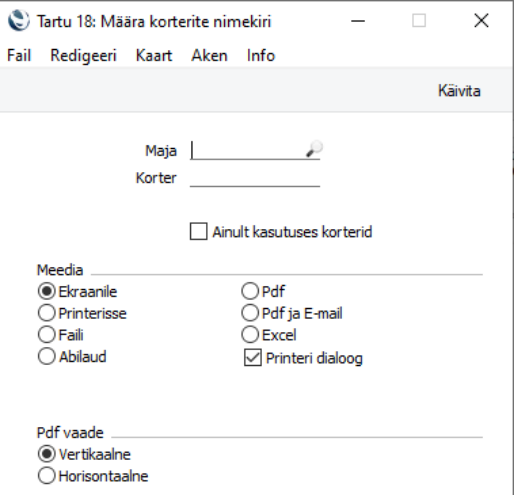Screen dimensions: 514x495
Task: Focus the Korter input field
Action: pos(255,178)
